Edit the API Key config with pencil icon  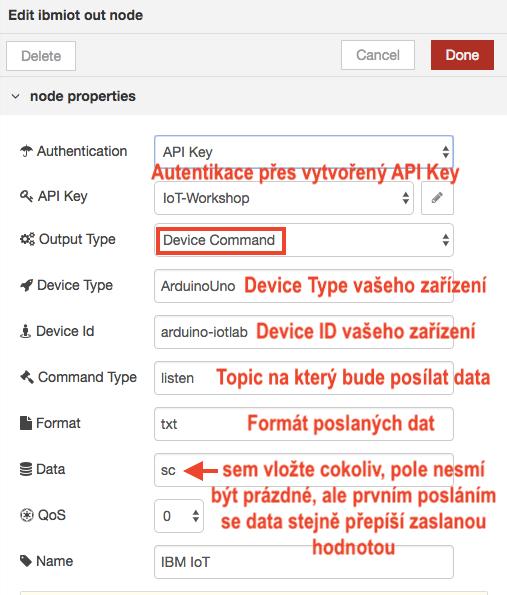tap(437, 198)
